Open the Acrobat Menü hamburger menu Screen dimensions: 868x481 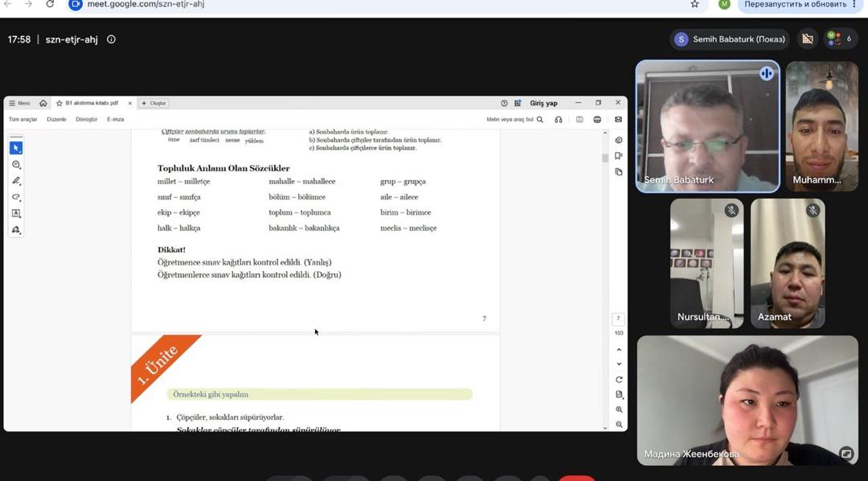(x=19, y=103)
